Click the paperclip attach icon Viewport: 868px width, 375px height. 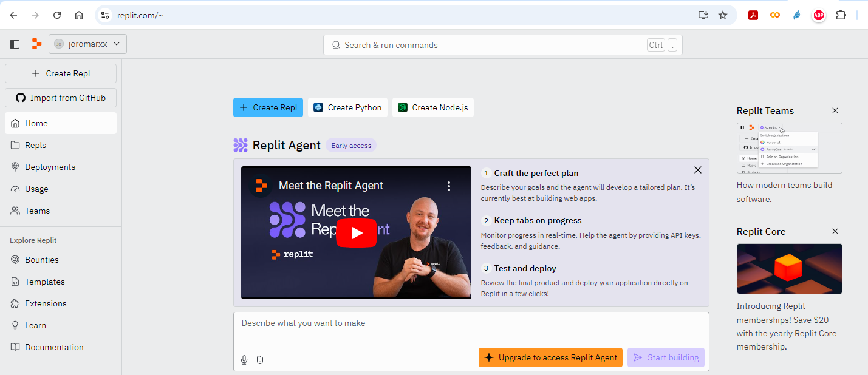point(260,360)
